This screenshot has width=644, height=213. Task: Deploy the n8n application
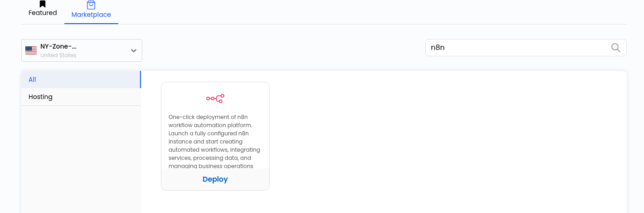pos(215,179)
